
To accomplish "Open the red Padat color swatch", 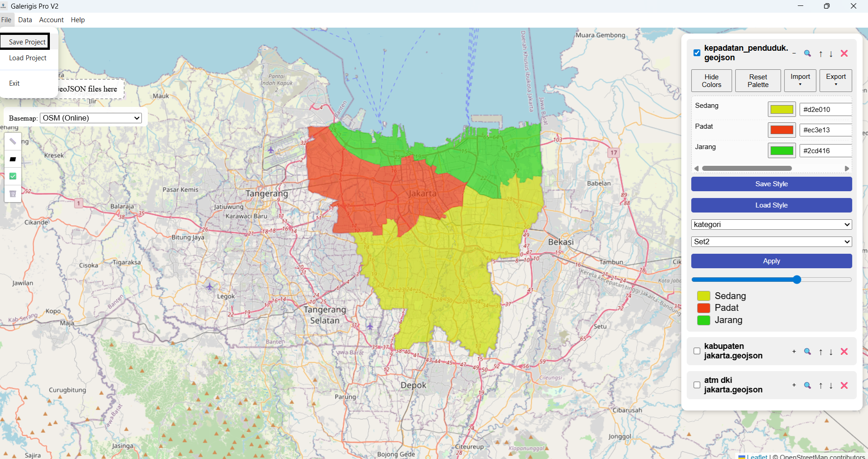I will pyautogui.click(x=781, y=130).
